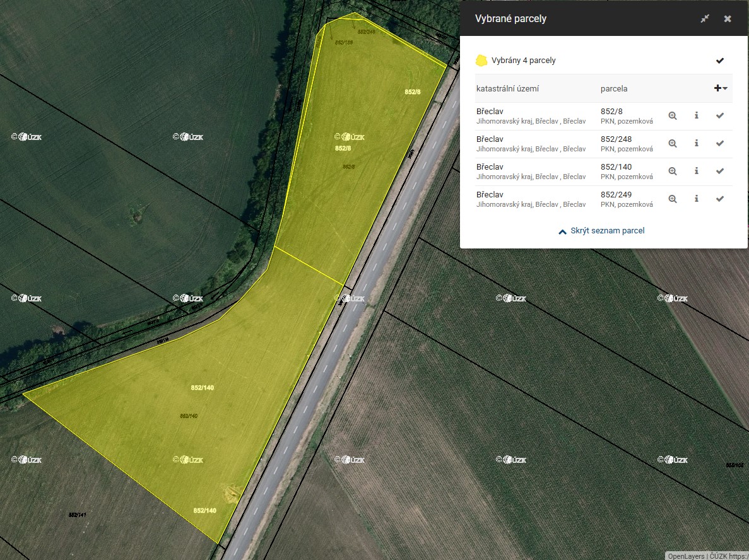
Task: Zoom to parcel 852/248 using magnifier icon
Action: [x=673, y=144]
